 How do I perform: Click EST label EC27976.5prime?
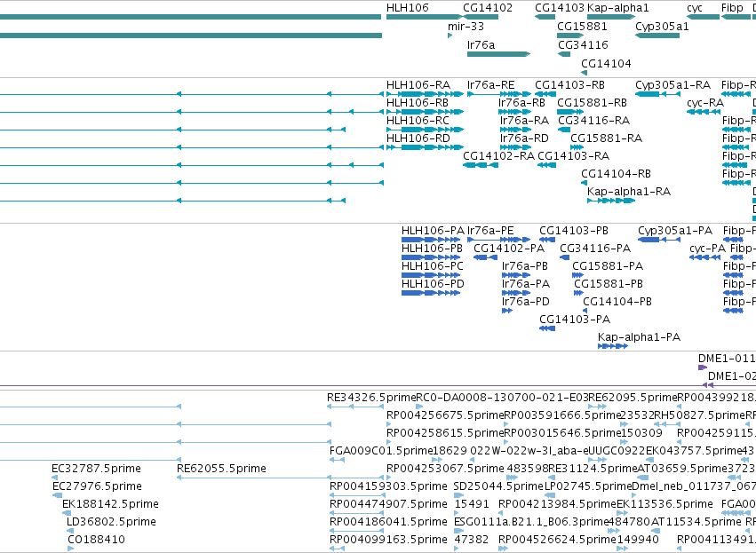pos(98,486)
